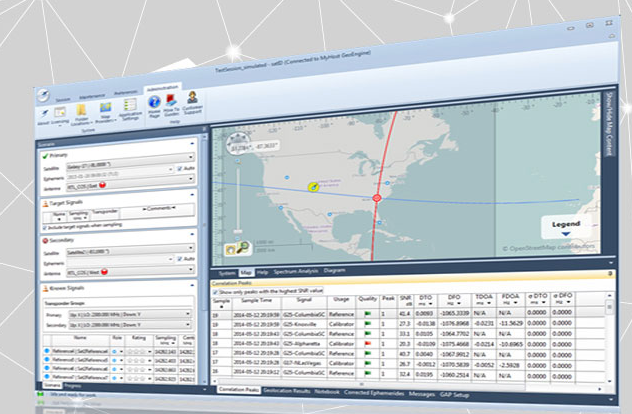This screenshot has width=632, height=414.
Task: Switch to the Session ribbon tab
Action: [x=62, y=100]
